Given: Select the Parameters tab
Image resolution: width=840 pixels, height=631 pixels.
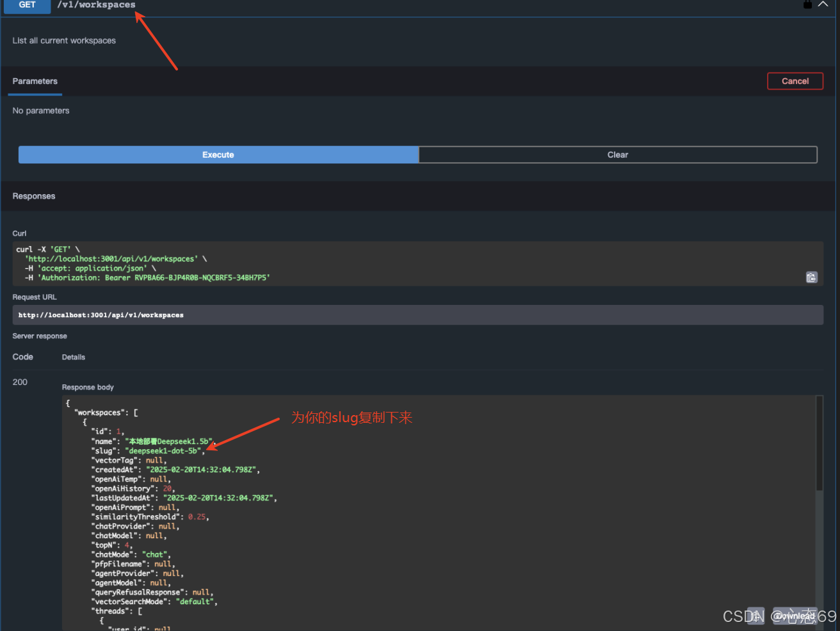Looking at the screenshot, I should tap(35, 81).
